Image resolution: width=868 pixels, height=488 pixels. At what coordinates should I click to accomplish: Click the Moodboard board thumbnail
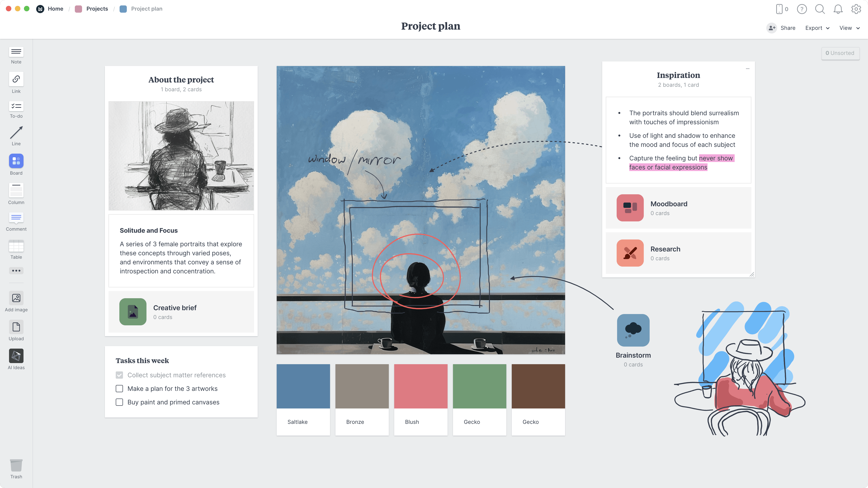click(630, 208)
